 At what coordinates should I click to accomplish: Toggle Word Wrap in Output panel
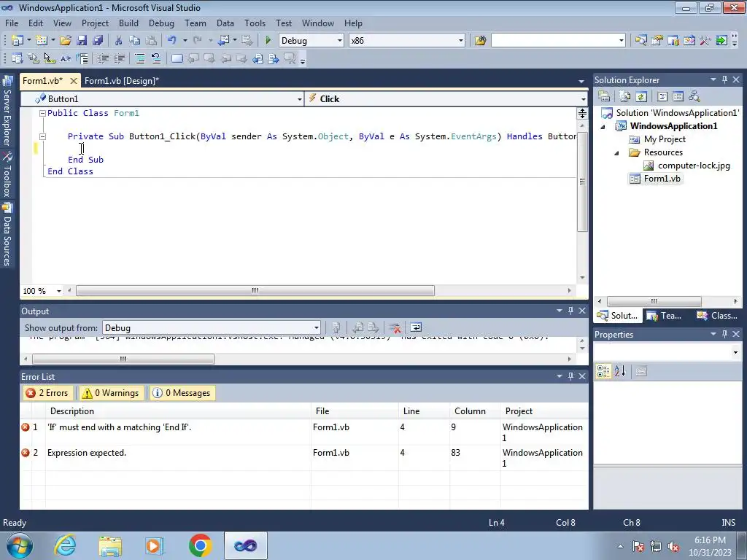415,327
